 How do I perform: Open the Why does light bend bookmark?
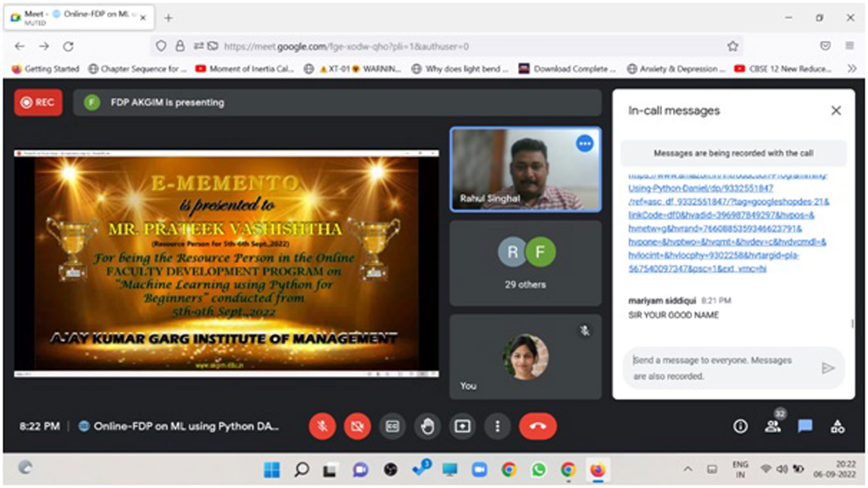461,69
